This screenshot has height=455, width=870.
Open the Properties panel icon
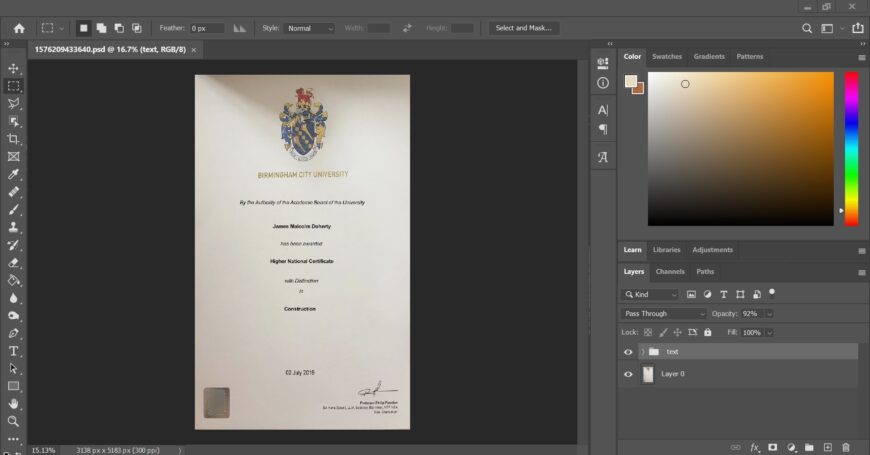click(x=603, y=63)
